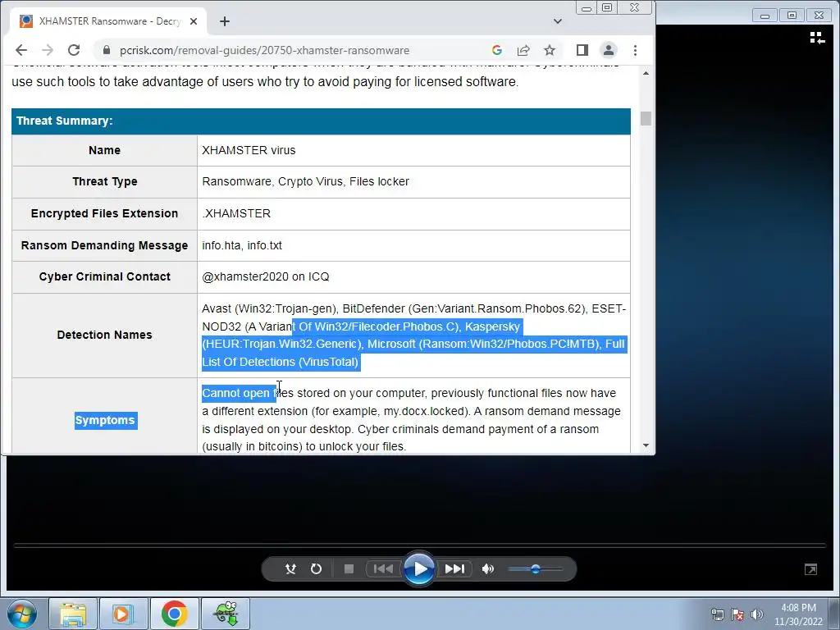Select the XHAMSTER Ransomware tab

point(109,21)
